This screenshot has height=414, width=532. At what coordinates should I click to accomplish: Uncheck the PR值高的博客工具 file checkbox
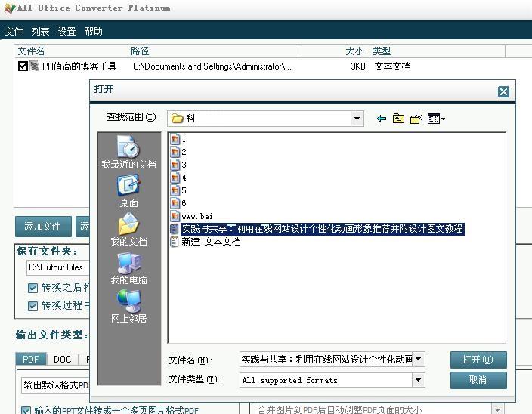[23, 66]
